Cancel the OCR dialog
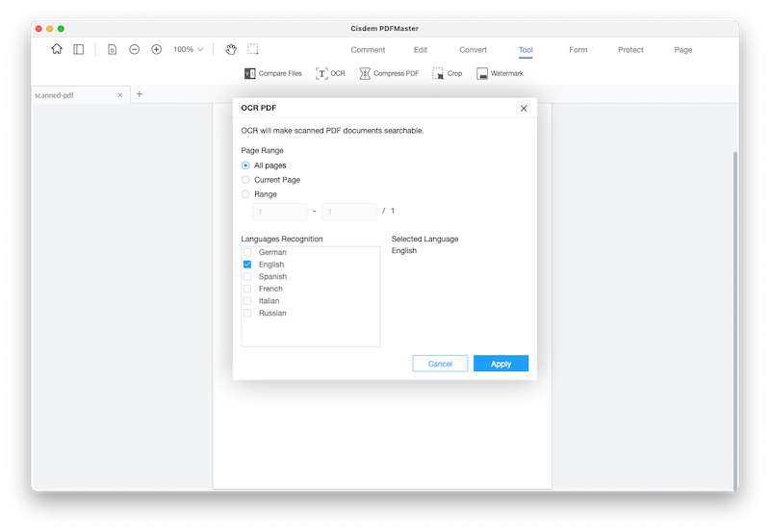The height and width of the screenshot is (532, 770). [x=440, y=364]
